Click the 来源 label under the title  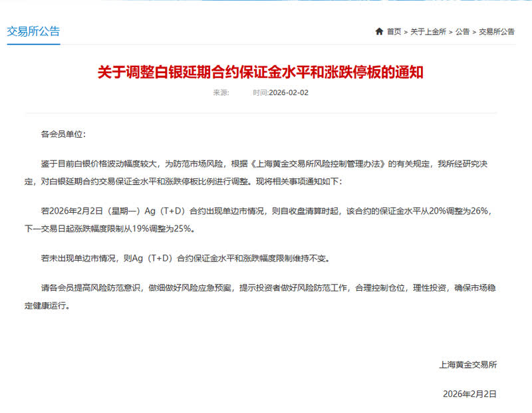coord(221,92)
